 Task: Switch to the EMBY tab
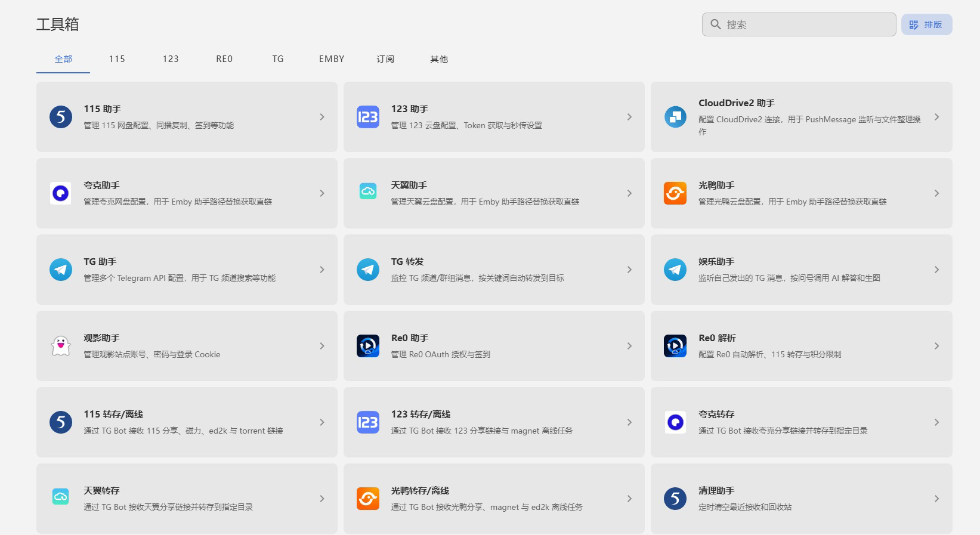332,59
